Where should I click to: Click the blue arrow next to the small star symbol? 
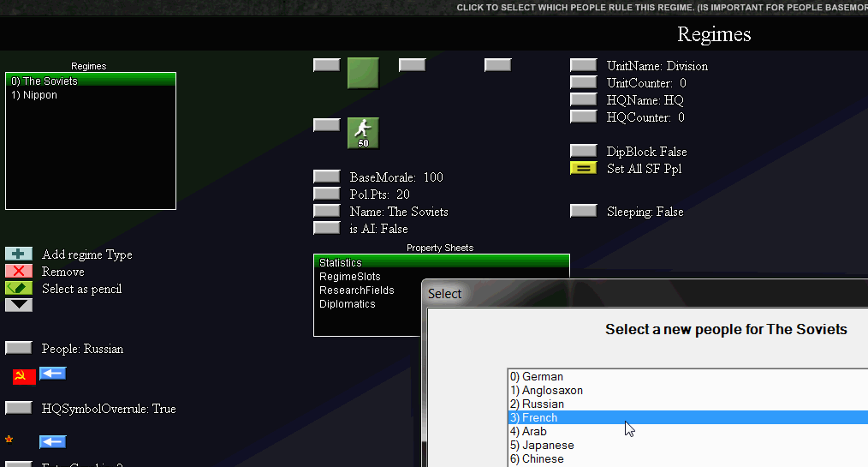coord(52,441)
